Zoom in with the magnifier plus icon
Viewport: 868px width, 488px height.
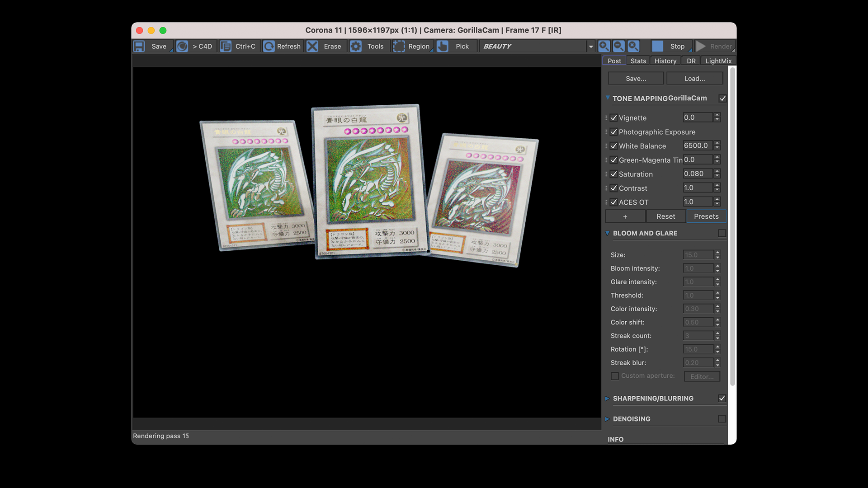tap(604, 46)
